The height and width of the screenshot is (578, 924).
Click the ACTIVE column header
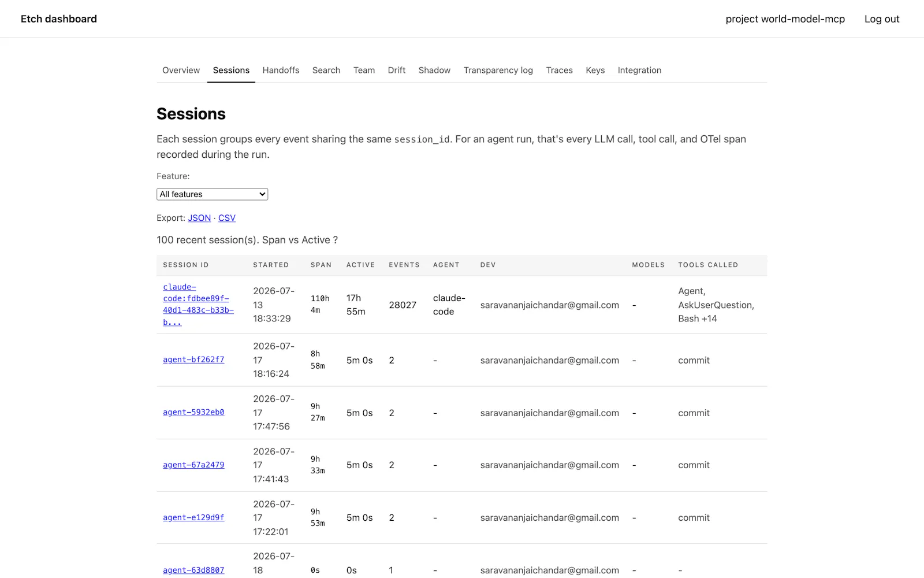tap(360, 265)
